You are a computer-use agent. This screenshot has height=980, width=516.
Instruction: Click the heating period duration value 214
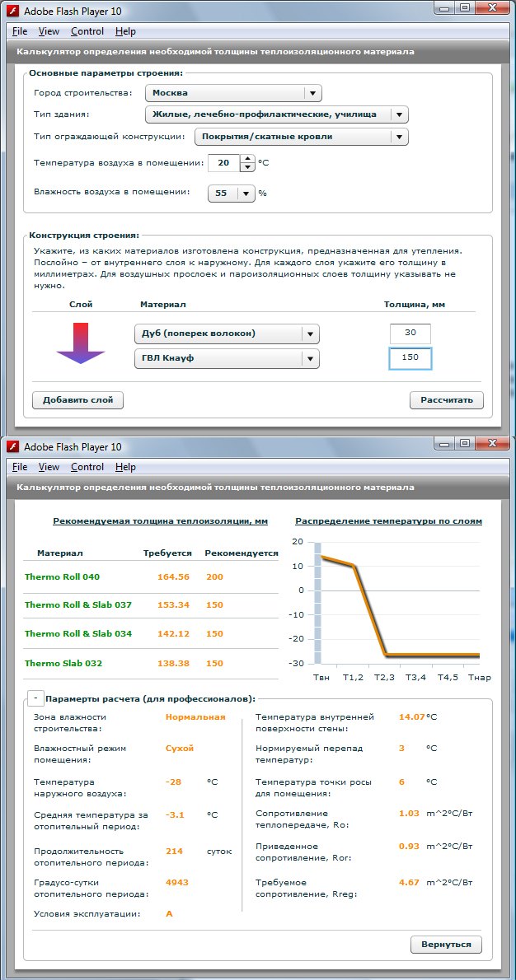tap(175, 852)
